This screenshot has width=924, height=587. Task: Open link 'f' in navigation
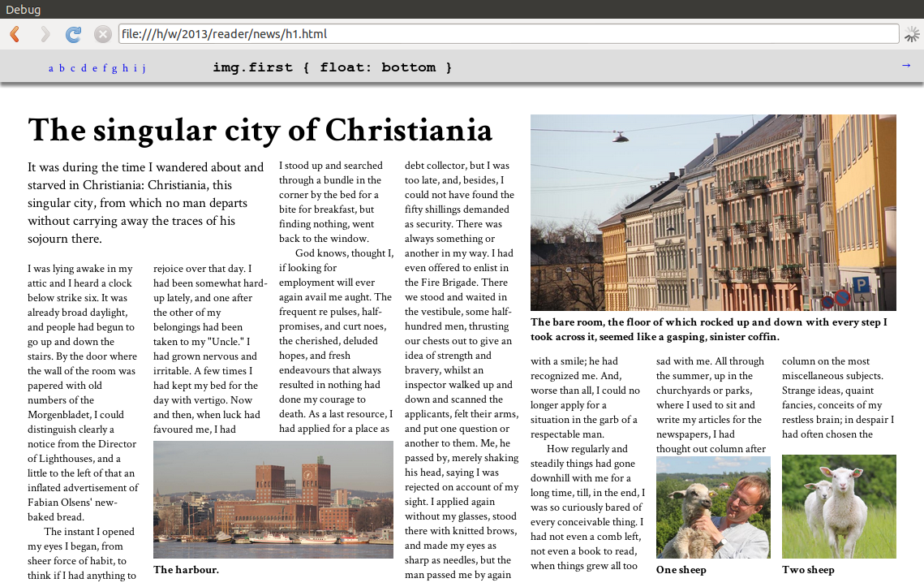pos(105,68)
